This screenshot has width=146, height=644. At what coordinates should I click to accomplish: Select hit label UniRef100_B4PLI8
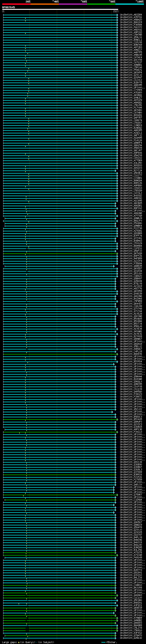tap(131, 537)
